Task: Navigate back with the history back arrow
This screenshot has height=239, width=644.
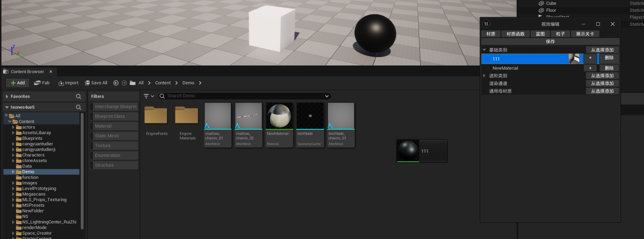Action: click(x=116, y=83)
